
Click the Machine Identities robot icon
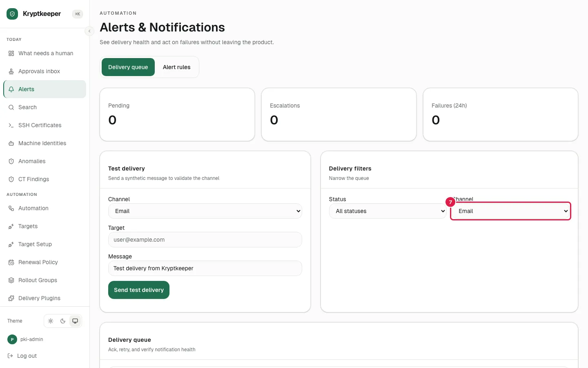[x=11, y=143]
